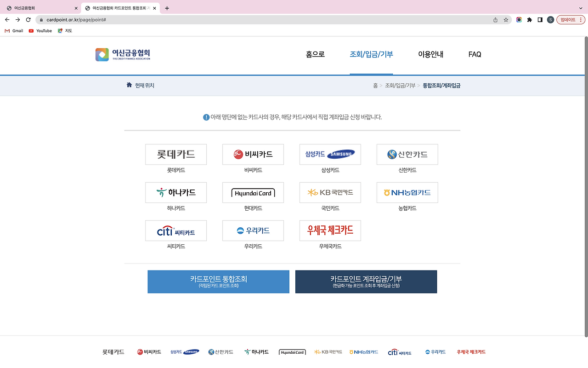Click the 롯데카드 text label under logo
588x368 pixels.
176,170
